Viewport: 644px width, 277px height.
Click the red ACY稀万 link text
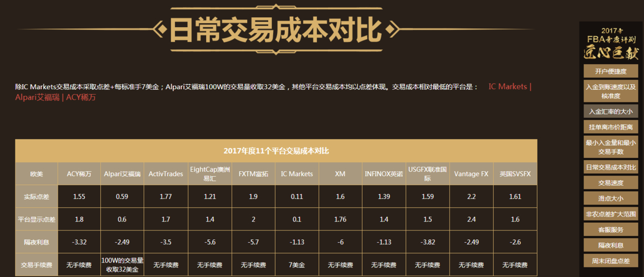point(81,98)
